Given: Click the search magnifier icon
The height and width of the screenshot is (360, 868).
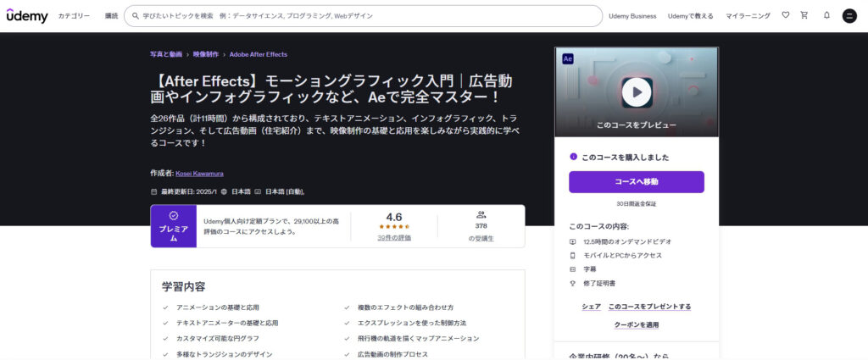Looking at the screenshot, I should pos(136,16).
